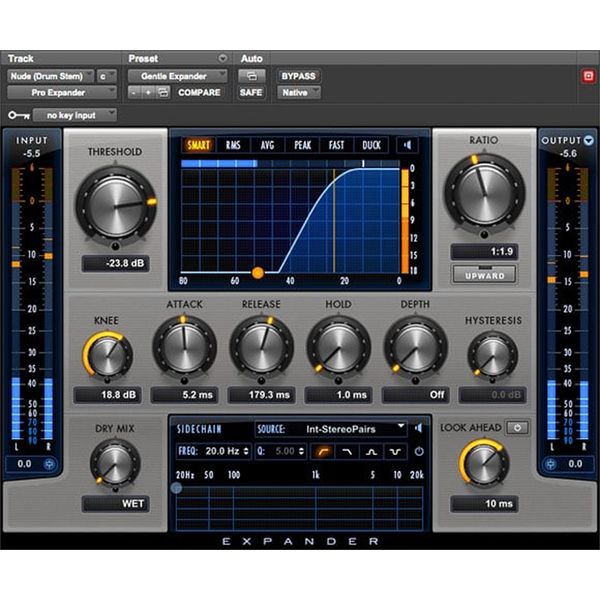Click input phase invert icon

[49, 464]
